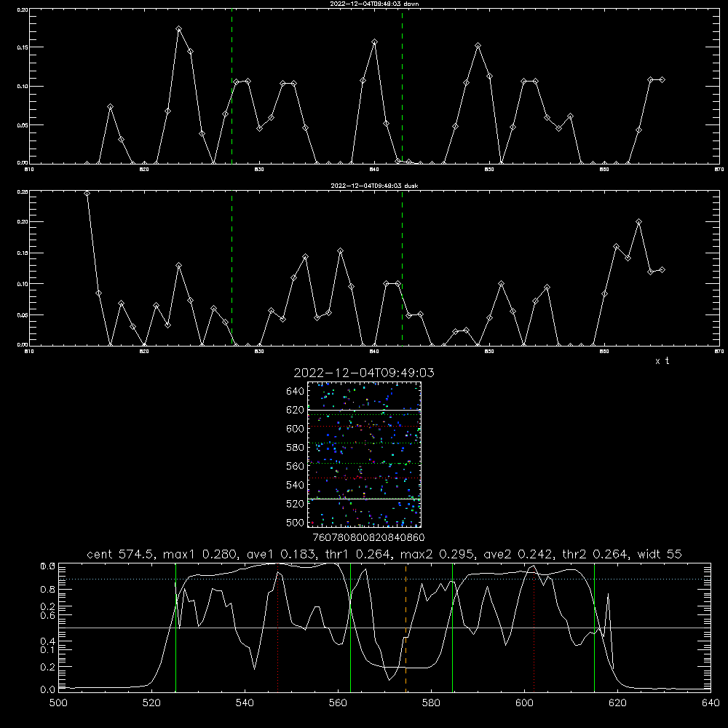Click the red dotted vertical line near 602

click(x=534, y=627)
